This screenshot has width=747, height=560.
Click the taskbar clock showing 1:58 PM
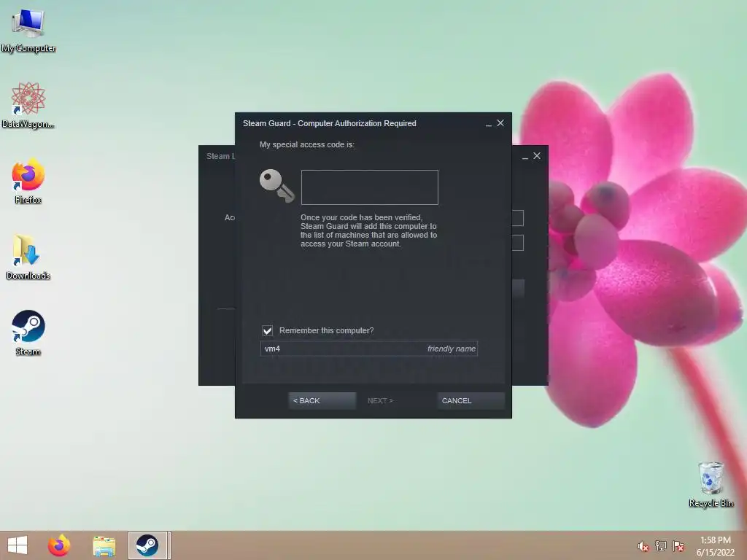715,546
